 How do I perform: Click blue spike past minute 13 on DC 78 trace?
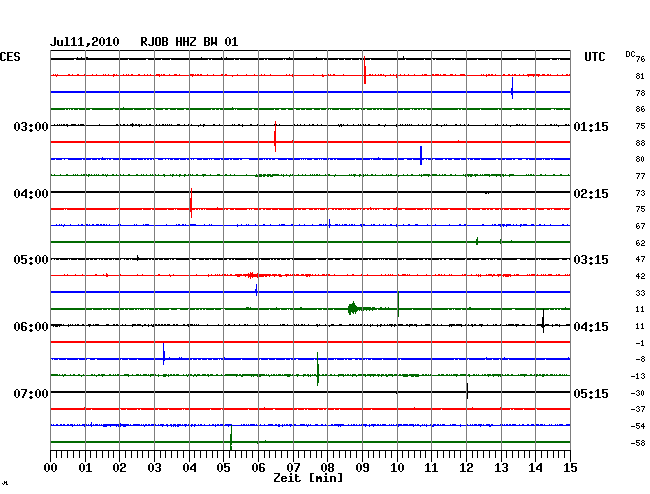(512, 88)
